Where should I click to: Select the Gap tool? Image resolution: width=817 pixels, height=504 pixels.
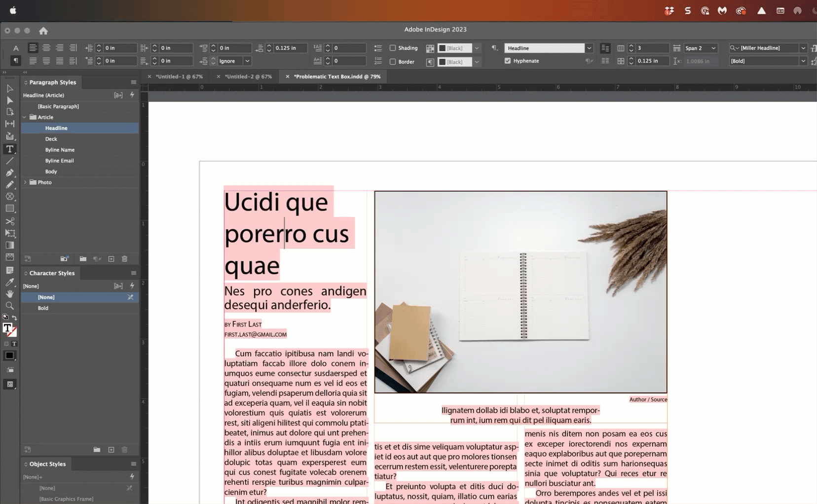[9, 124]
